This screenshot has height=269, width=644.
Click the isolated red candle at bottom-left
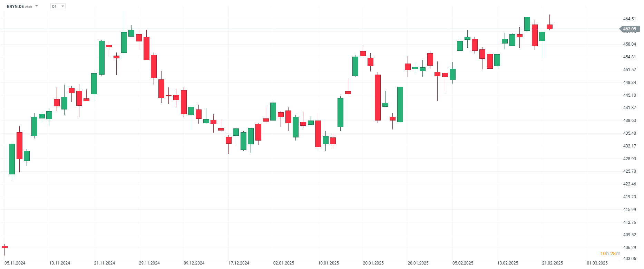pos(4,247)
